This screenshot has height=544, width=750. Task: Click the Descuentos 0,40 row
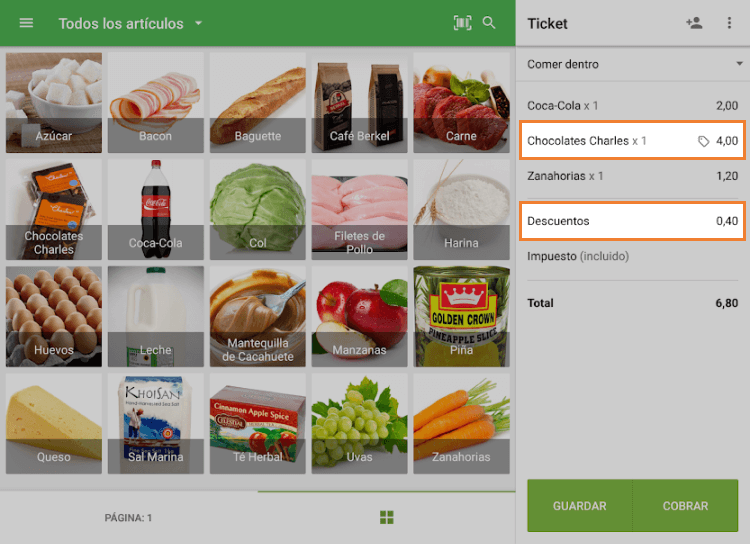(x=633, y=221)
